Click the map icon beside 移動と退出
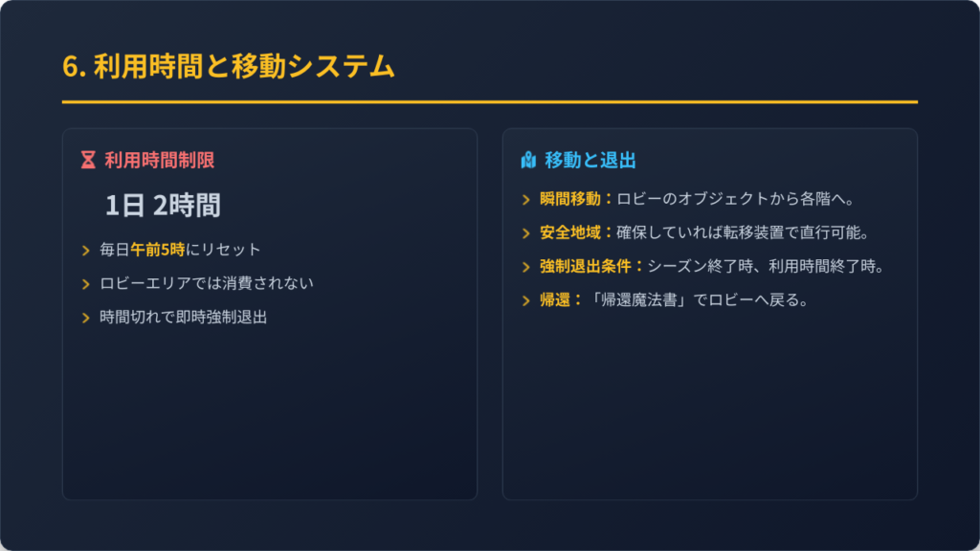The width and height of the screenshot is (980, 551). click(527, 160)
